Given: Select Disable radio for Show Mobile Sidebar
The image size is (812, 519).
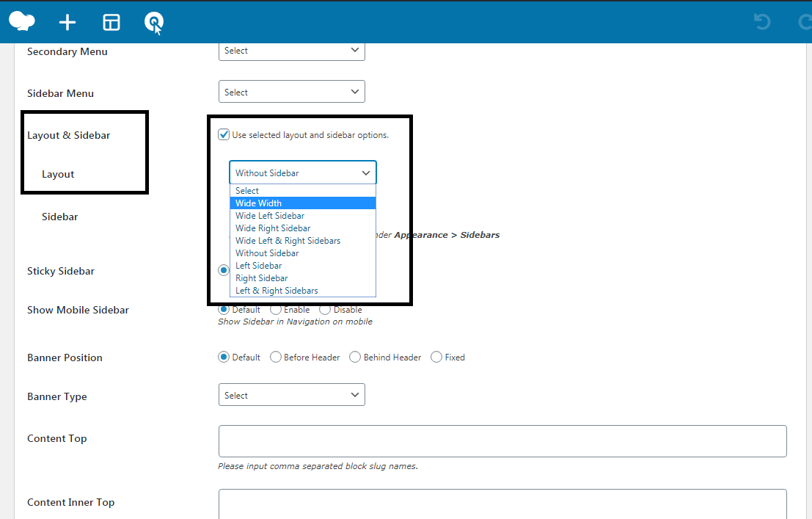Looking at the screenshot, I should [325, 310].
